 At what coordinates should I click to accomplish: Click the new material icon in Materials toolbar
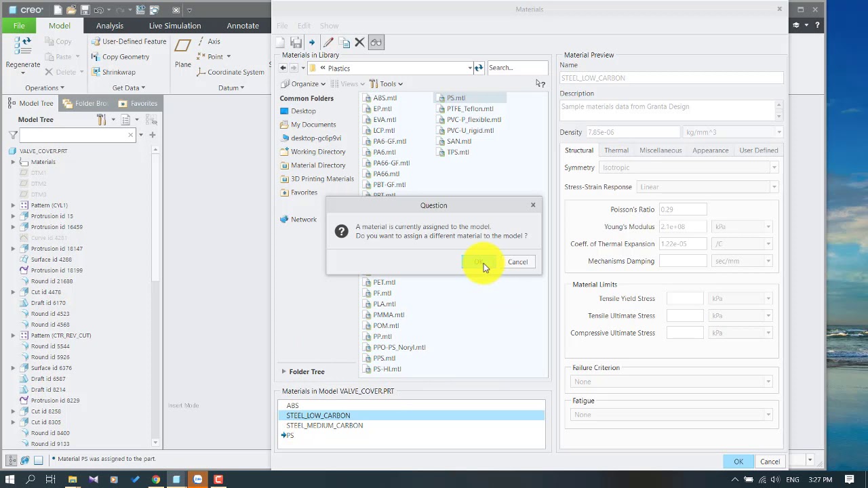pos(281,43)
